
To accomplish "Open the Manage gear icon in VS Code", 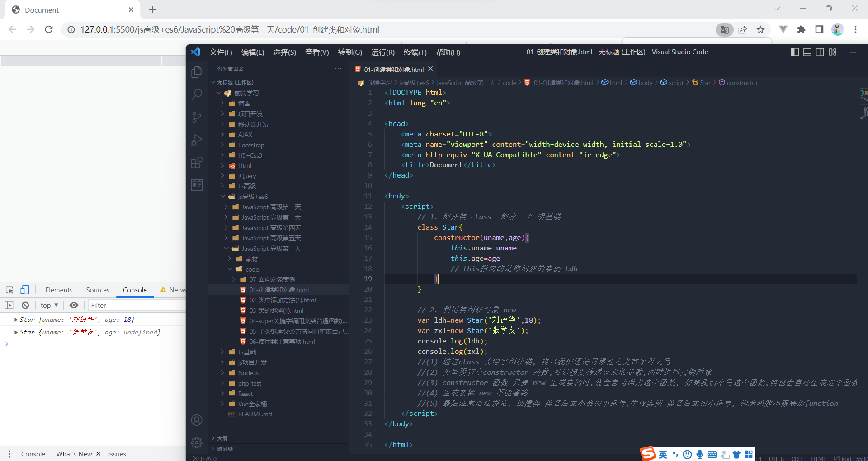I will [x=197, y=442].
